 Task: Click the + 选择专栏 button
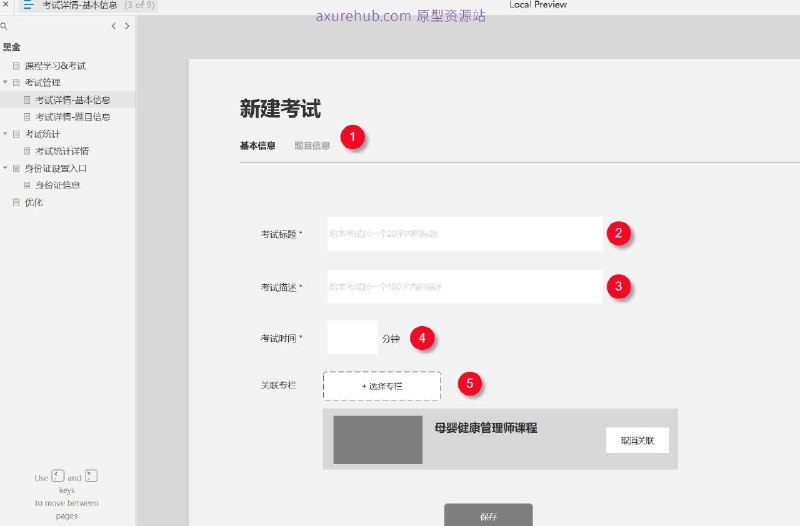click(x=382, y=386)
